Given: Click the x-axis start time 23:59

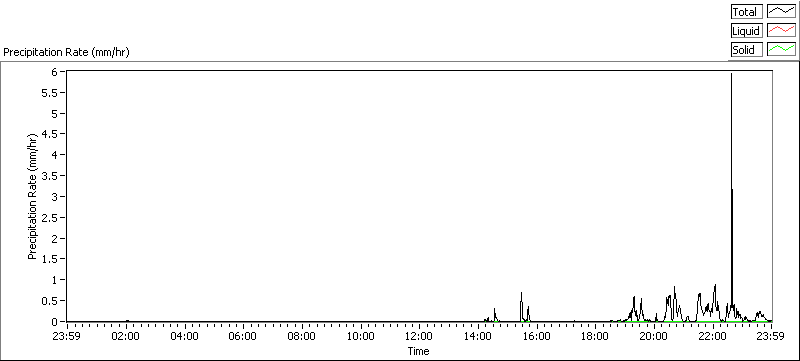Looking at the screenshot, I should (67, 336).
